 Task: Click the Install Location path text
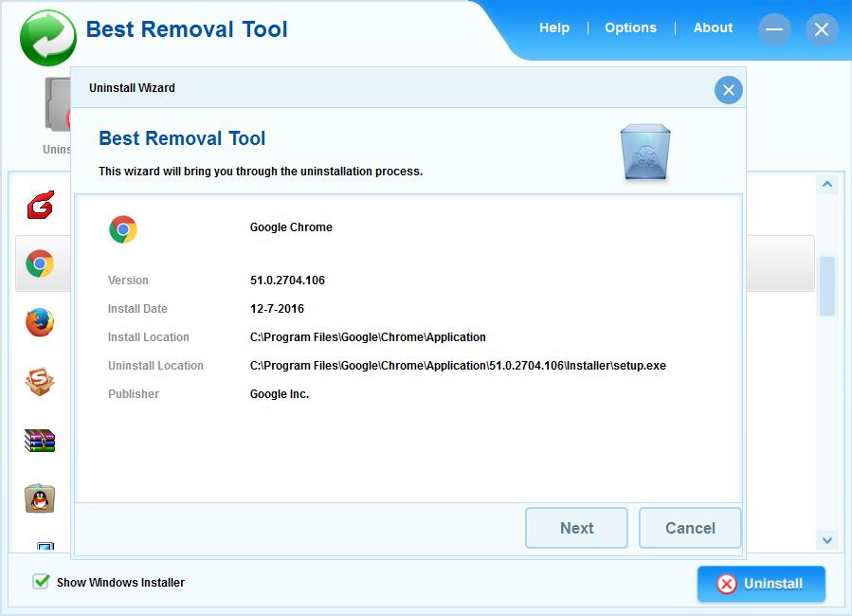tap(368, 336)
